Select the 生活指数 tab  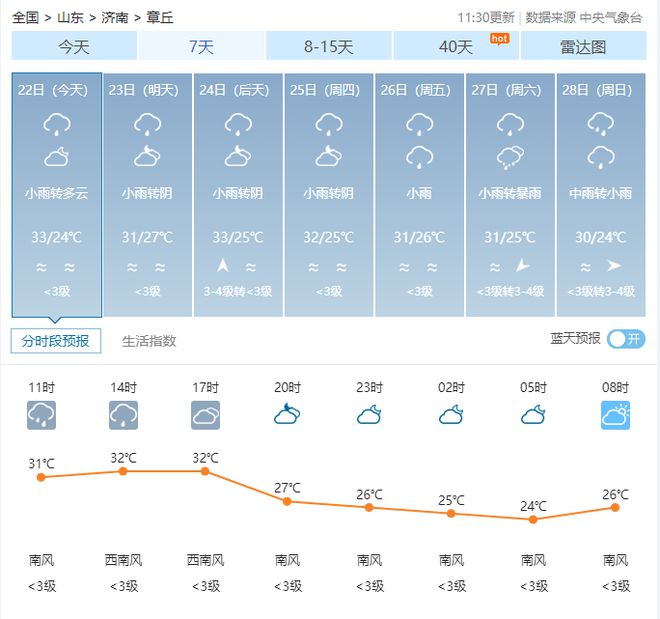[149, 341]
